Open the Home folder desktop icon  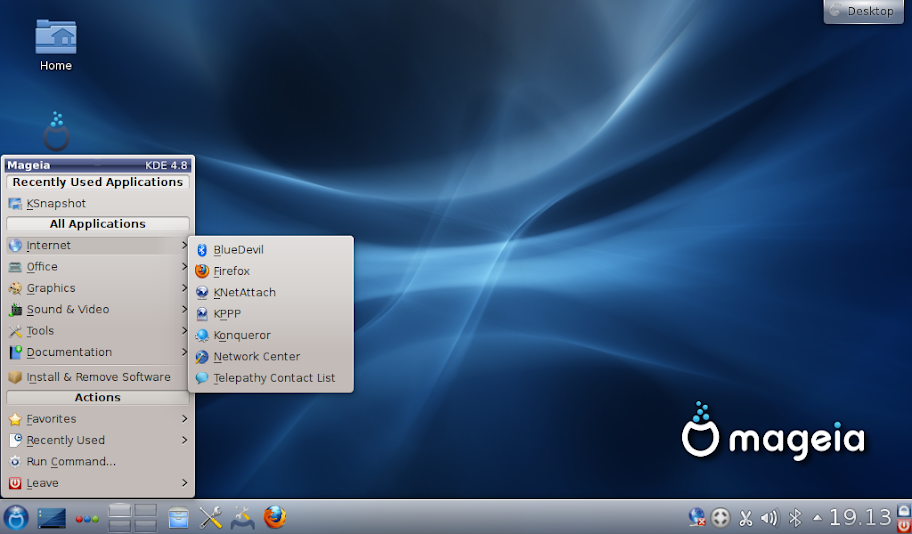tap(56, 45)
